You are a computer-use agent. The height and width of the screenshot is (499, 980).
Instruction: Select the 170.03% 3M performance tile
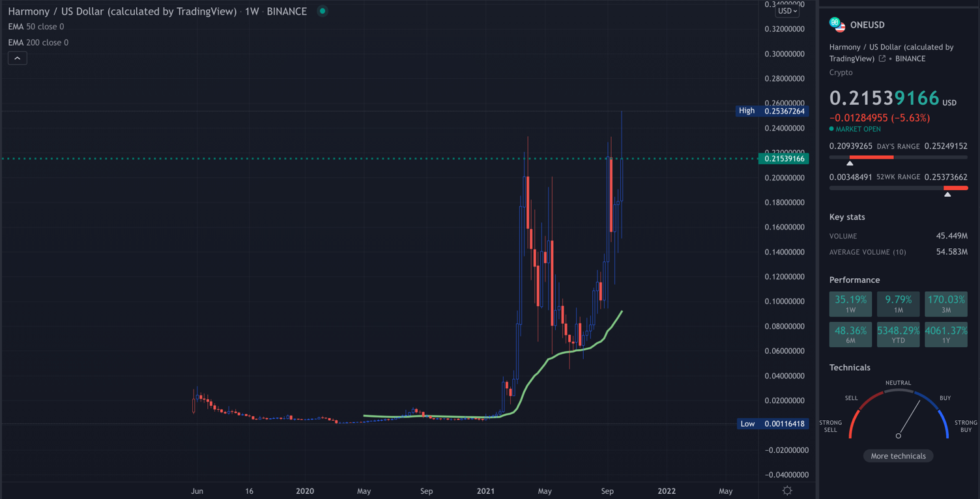coord(946,304)
